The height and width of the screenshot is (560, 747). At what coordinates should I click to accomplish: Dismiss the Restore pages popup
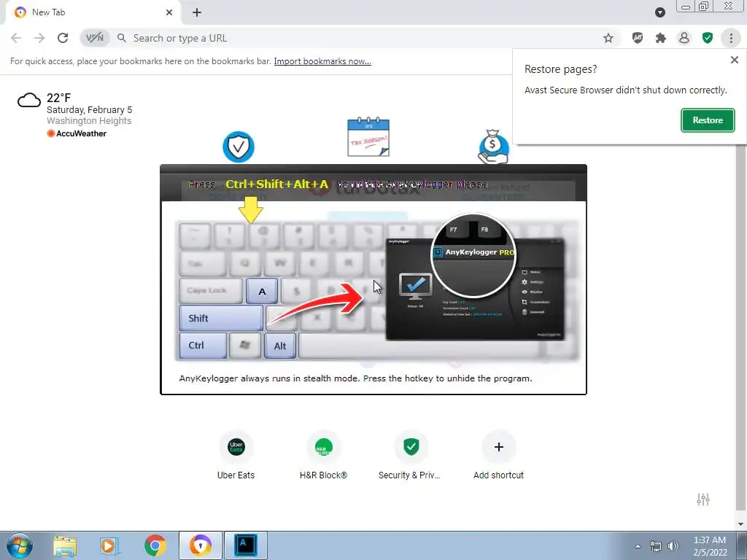[x=734, y=60]
